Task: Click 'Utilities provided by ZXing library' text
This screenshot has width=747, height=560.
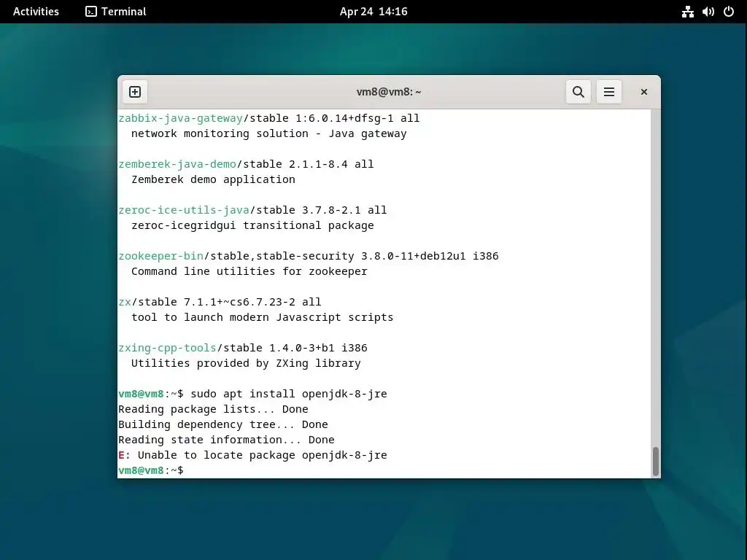Action: 247,363
